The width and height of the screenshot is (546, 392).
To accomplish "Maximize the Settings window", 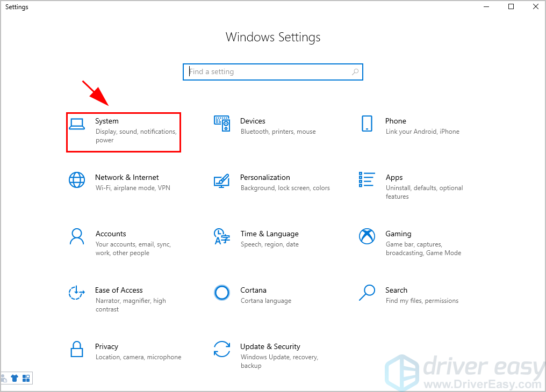I will coord(511,7).
